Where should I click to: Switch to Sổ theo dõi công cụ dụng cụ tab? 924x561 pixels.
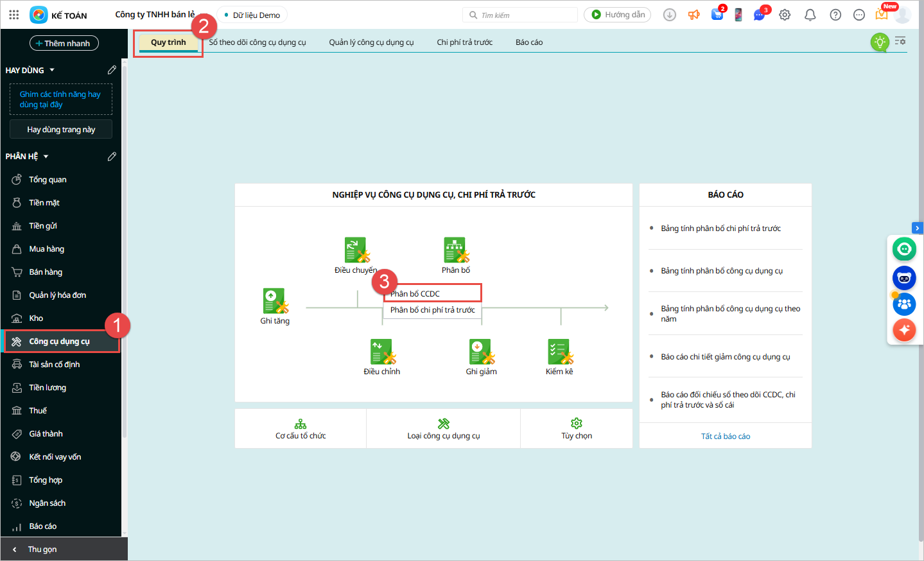(x=257, y=42)
